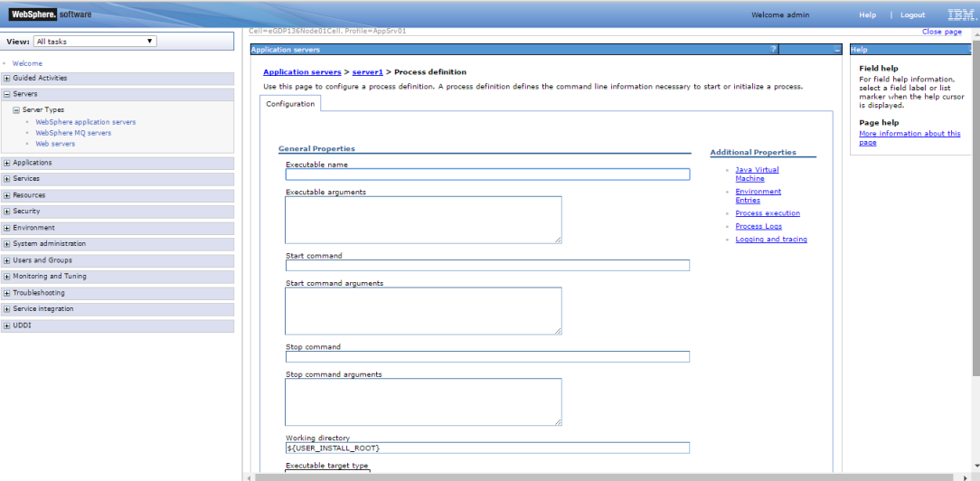Expand the Security section

tap(7, 212)
